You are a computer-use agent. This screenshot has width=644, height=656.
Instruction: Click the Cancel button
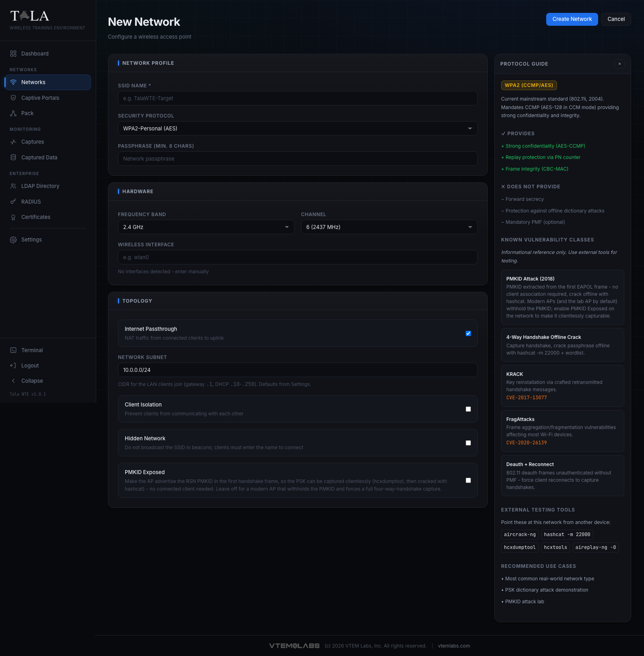click(x=616, y=19)
